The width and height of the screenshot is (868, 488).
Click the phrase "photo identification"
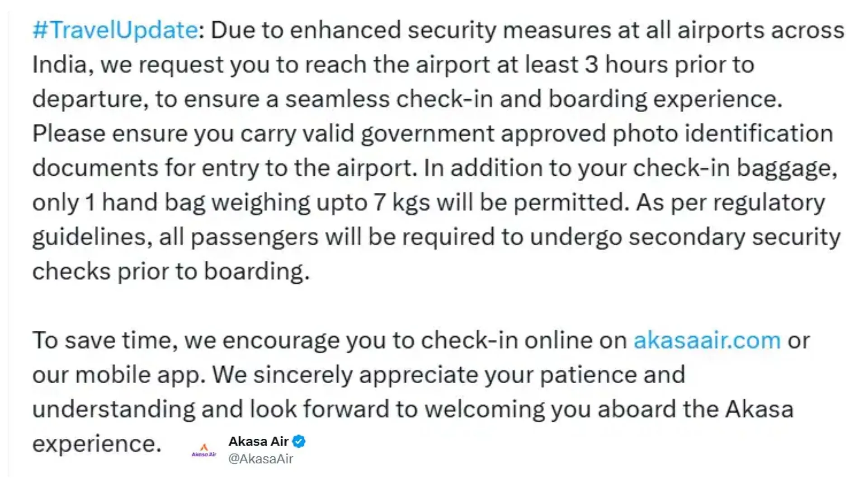coord(722,134)
